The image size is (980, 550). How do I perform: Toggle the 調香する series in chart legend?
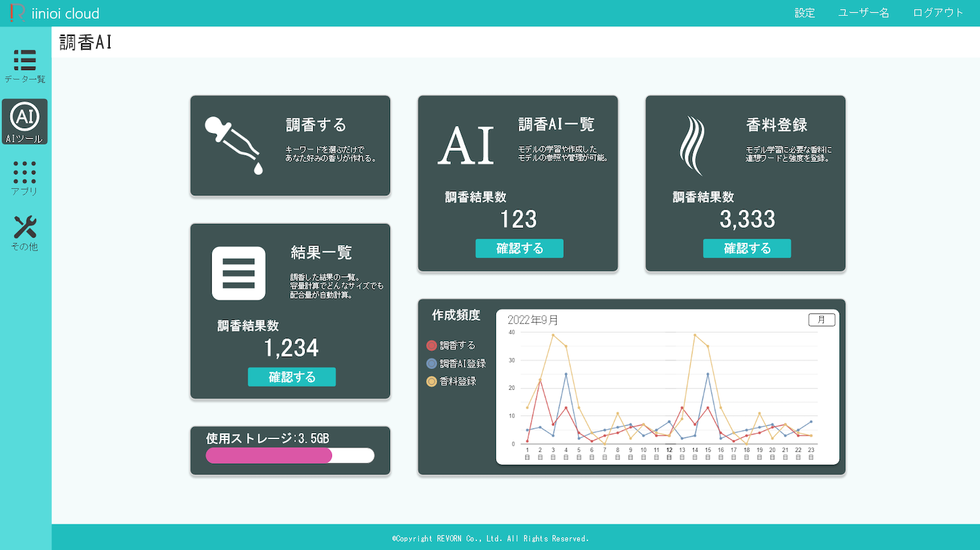(x=452, y=345)
